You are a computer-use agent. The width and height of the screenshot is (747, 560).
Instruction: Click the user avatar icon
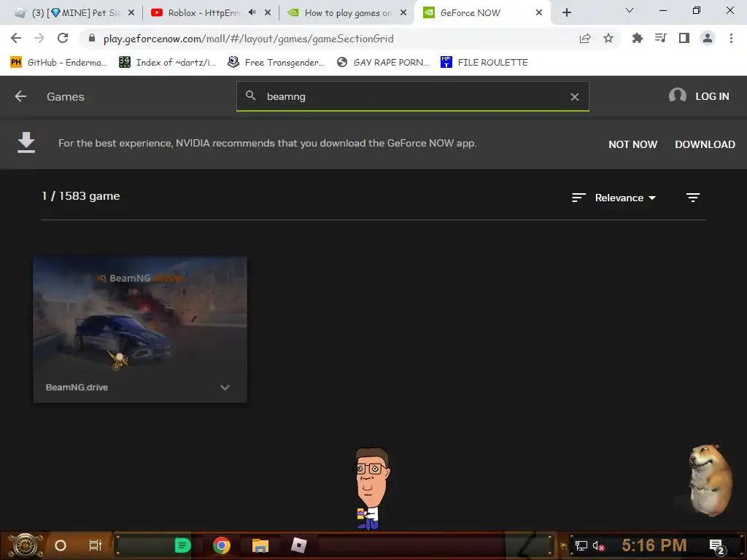tap(678, 96)
